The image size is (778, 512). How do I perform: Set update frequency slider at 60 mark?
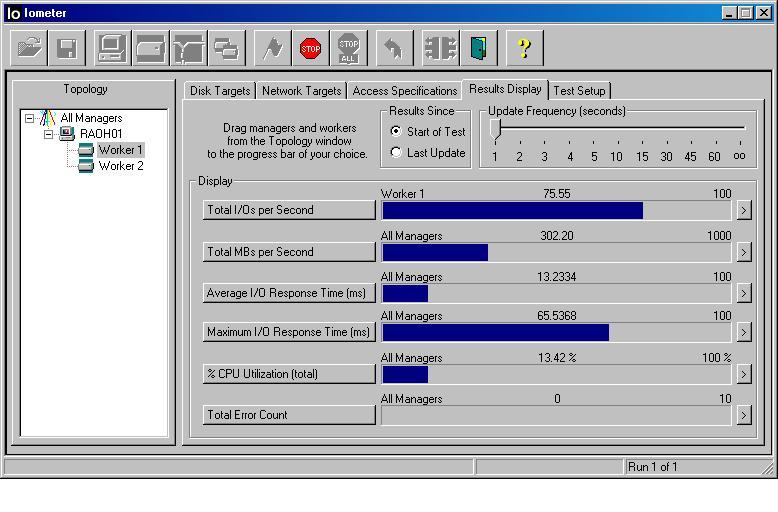pos(715,128)
